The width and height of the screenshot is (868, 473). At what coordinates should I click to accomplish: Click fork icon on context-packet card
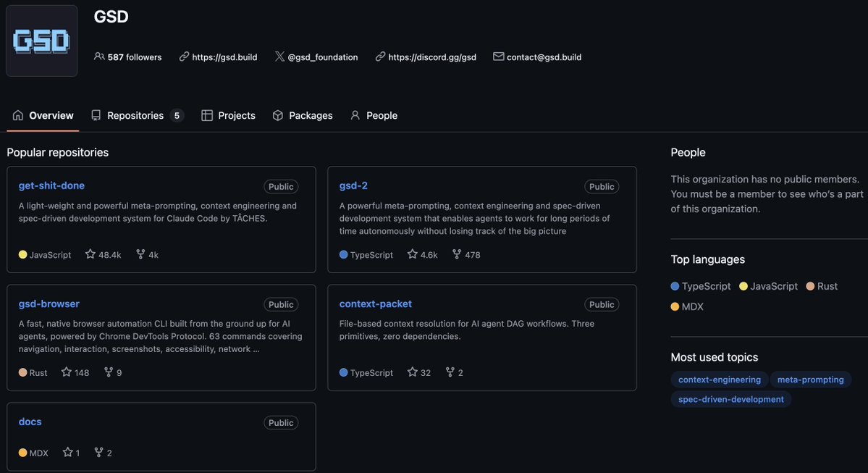(450, 372)
